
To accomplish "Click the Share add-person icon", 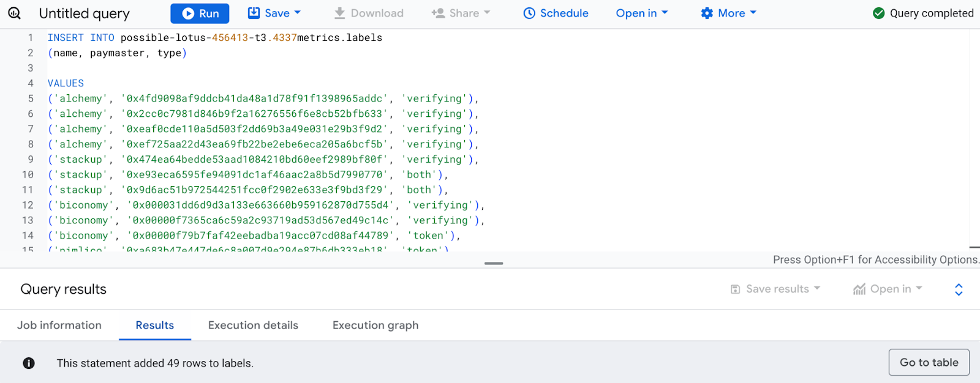I will pyautogui.click(x=438, y=13).
